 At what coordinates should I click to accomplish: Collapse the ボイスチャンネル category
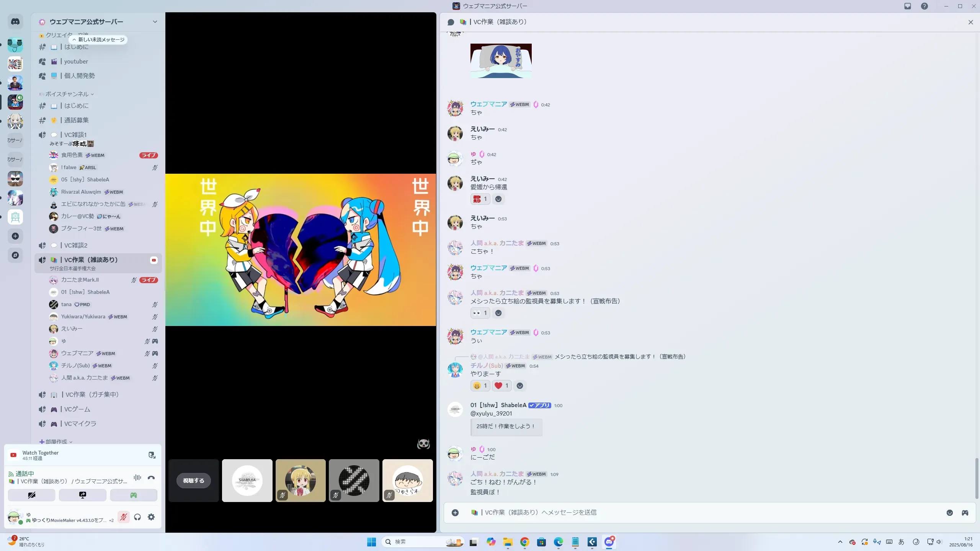coord(67,94)
